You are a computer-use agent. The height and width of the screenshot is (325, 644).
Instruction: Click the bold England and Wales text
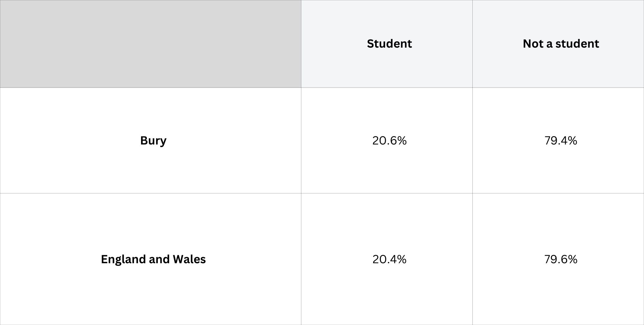pyautogui.click(x=153, y=259)
